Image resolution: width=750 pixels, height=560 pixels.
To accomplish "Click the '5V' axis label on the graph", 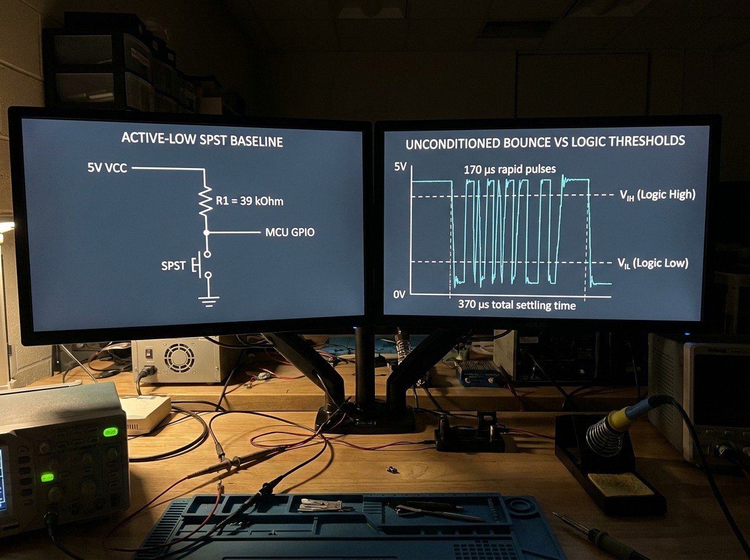I will pos(400,167).
